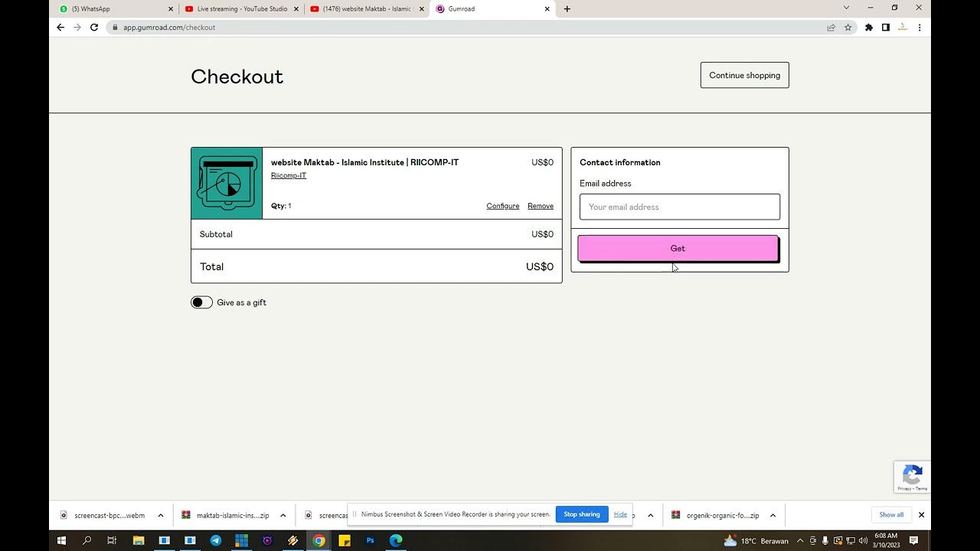Open taskbar search
This screenshot has width=980, height=551.
coord(87,541)
